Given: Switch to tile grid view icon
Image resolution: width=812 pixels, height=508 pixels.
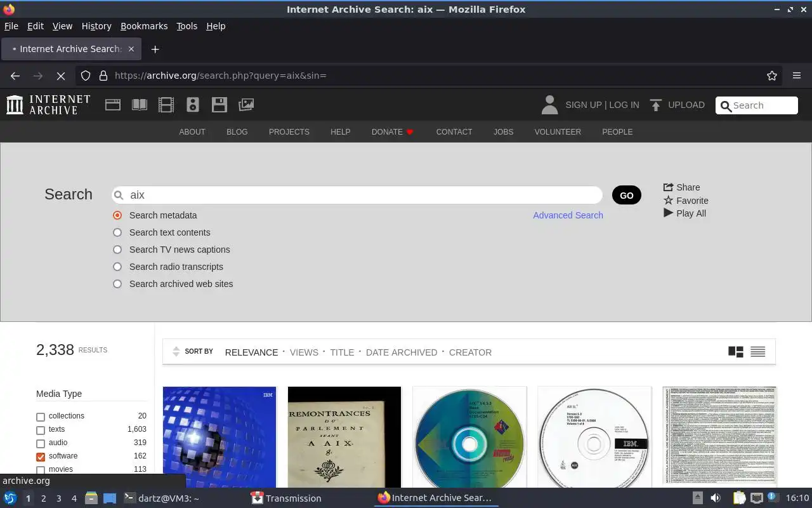Looking at the screenshot, I should (x=736, y=352).
